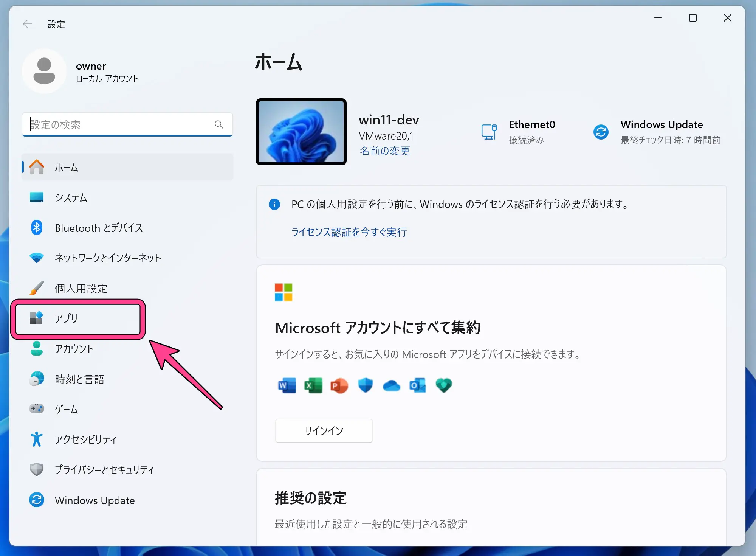The height and width of the screenshot is (556, 756).
Task: Switch to アカウント settings
Action: point(74,349)
